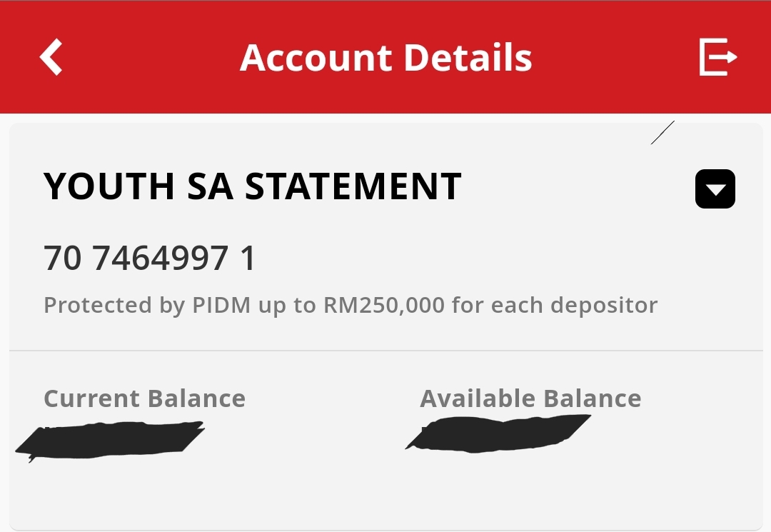Viewport: 771px width, 532px height.
Task: Tap the divider line under PIDM notice
Action: coord(385,351)
